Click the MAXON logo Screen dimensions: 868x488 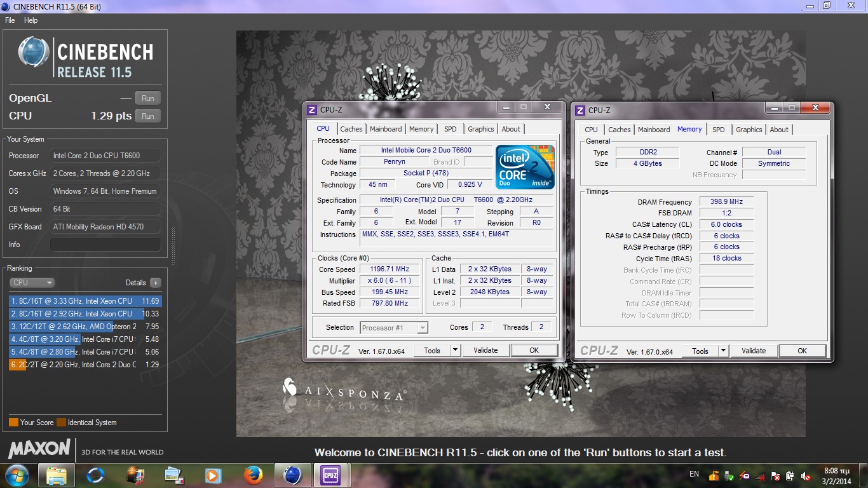point(39,449)
